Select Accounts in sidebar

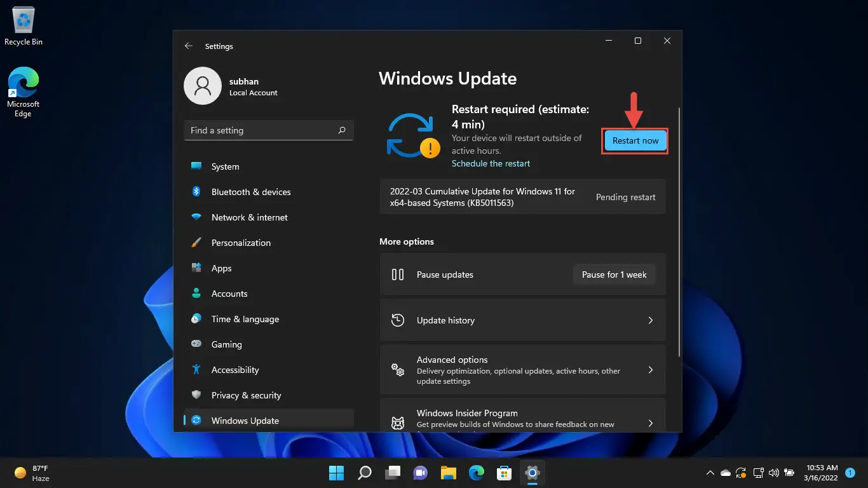[268, 294]
